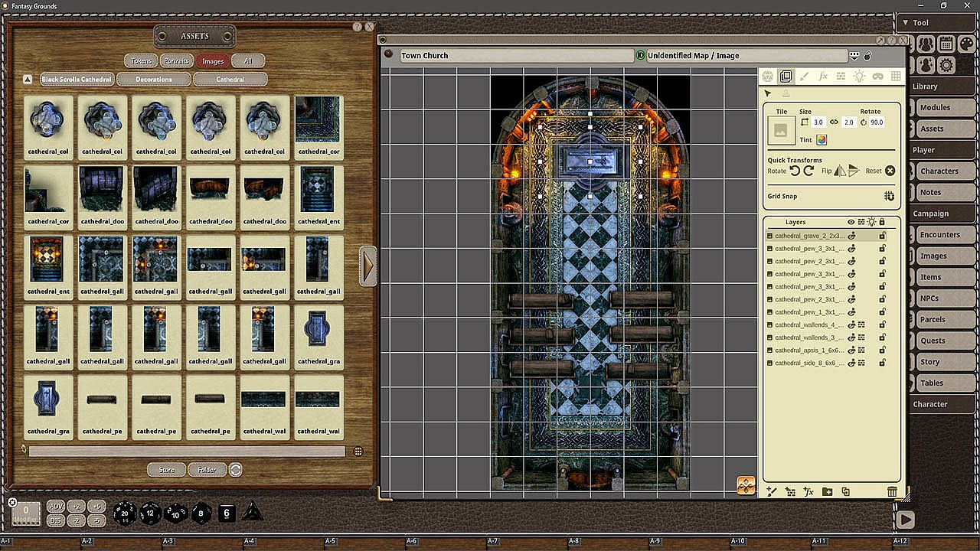
Task: Toggle ADV roll modifier
Action: (56, 507)
